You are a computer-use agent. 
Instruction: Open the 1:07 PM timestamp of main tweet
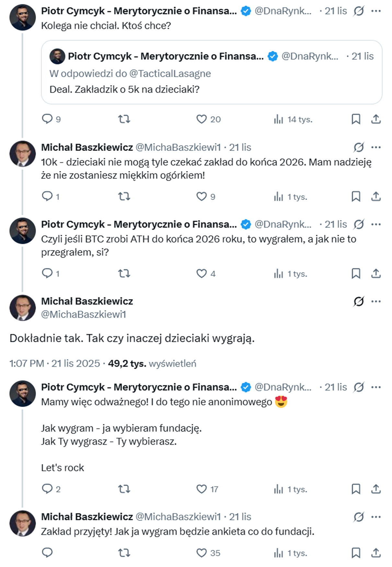pos(27,364)
